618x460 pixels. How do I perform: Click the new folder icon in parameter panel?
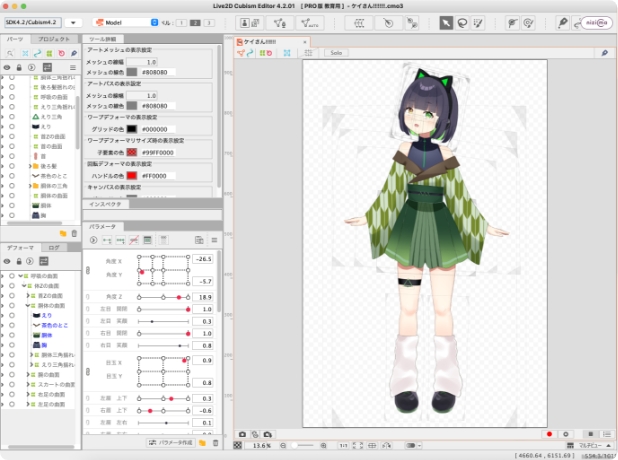201,442
